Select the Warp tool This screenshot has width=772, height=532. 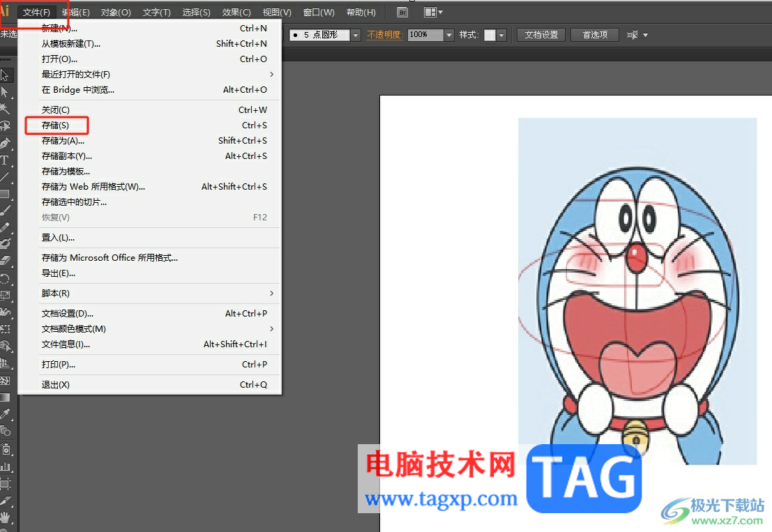pos(6,312)
